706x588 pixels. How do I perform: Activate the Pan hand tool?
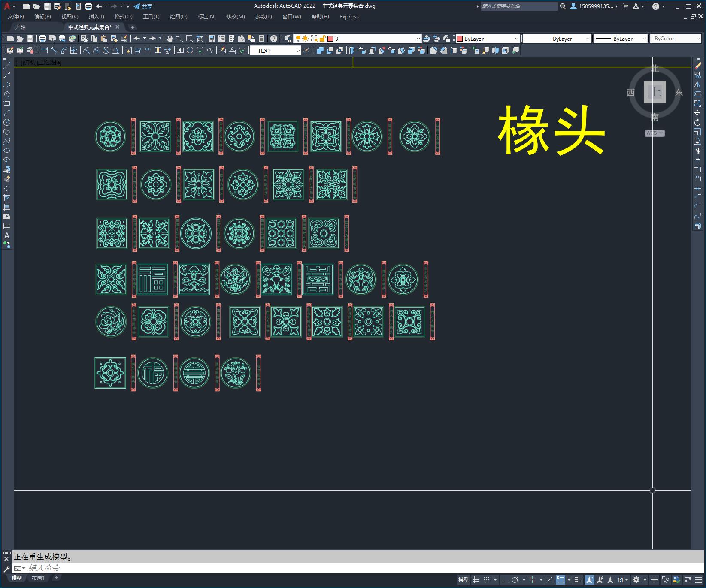[170, 39]
